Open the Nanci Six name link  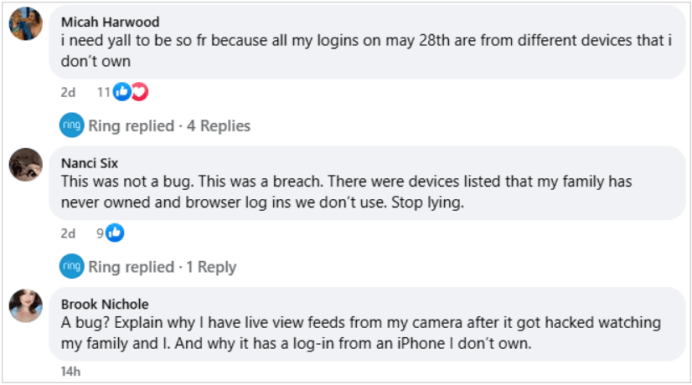click(x=89, y=163)
